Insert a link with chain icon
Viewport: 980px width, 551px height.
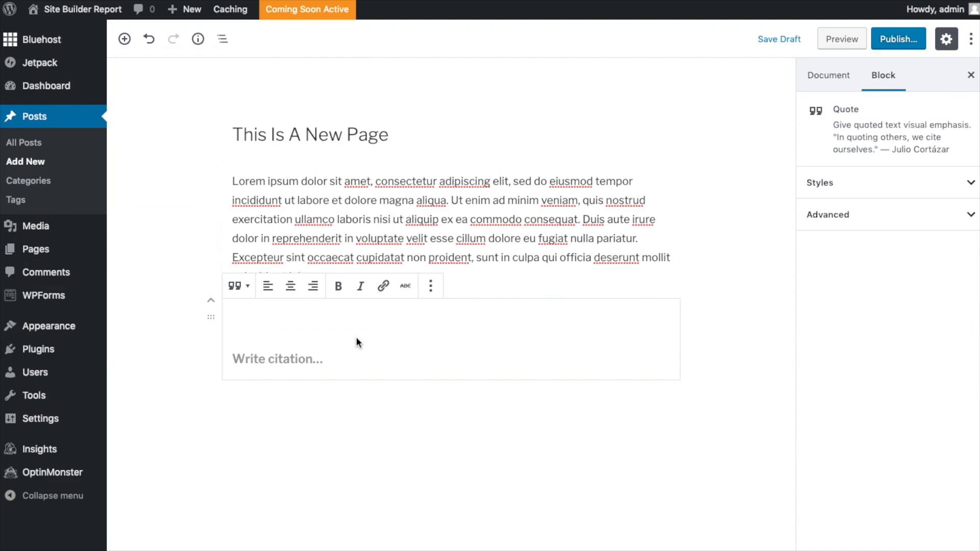(x=383, y=286)
